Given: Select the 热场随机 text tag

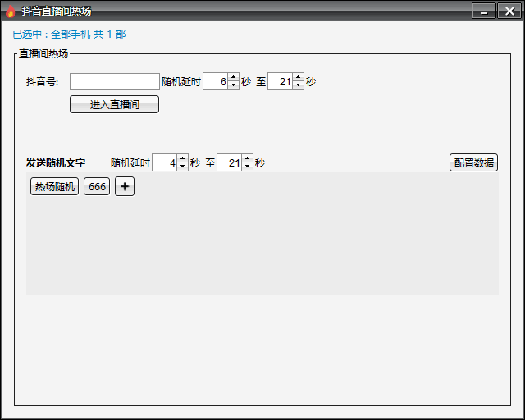Looking at the screenshot, I should (x=55, y=186).
